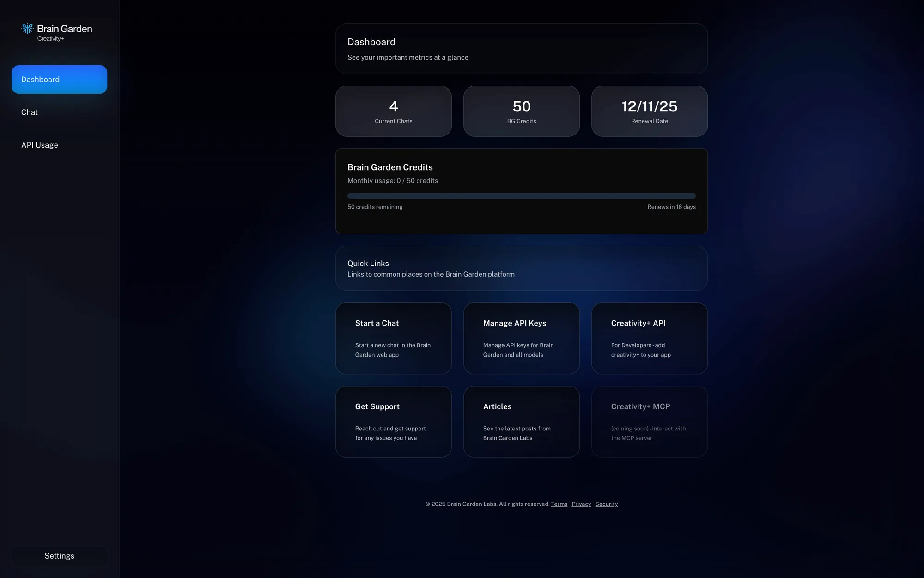Image resolution: width=924 pixels, height=578 pixels.
Task: Click the 'Brain Garden' brand name text
Action: click(65, 29)
